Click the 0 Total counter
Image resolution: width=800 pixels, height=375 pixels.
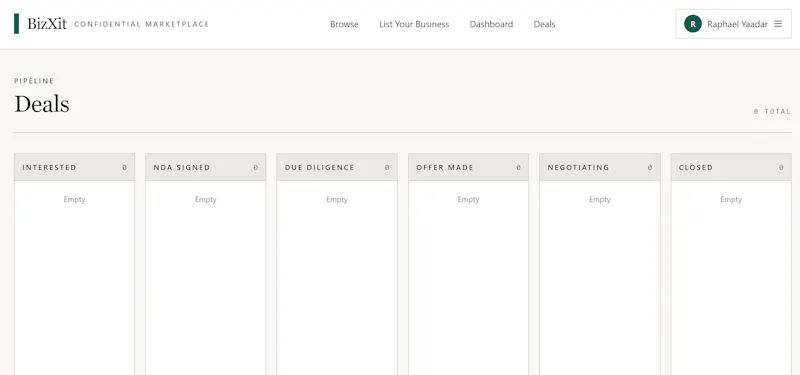click(772, 111)
